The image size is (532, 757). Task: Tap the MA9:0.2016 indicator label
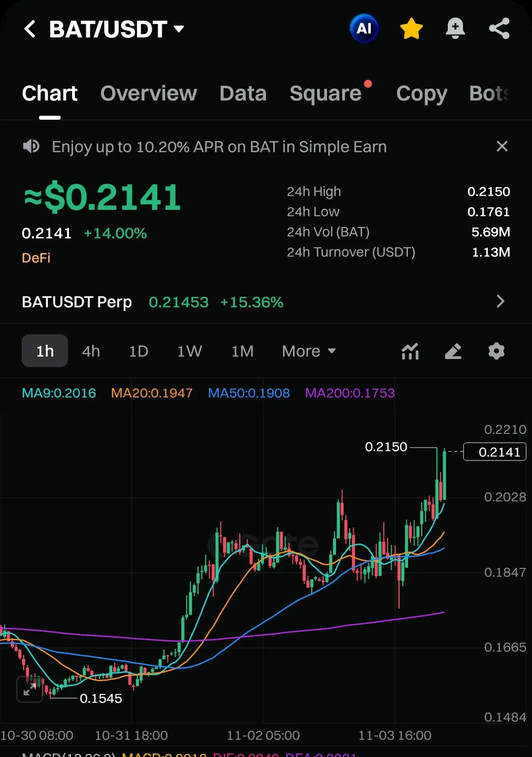coord(59,393)
